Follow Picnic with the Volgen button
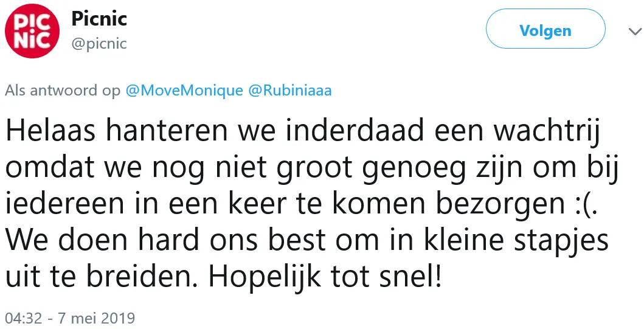Viewport: 644px width, 329px height. pyautogui.click(x=545, y=30)
